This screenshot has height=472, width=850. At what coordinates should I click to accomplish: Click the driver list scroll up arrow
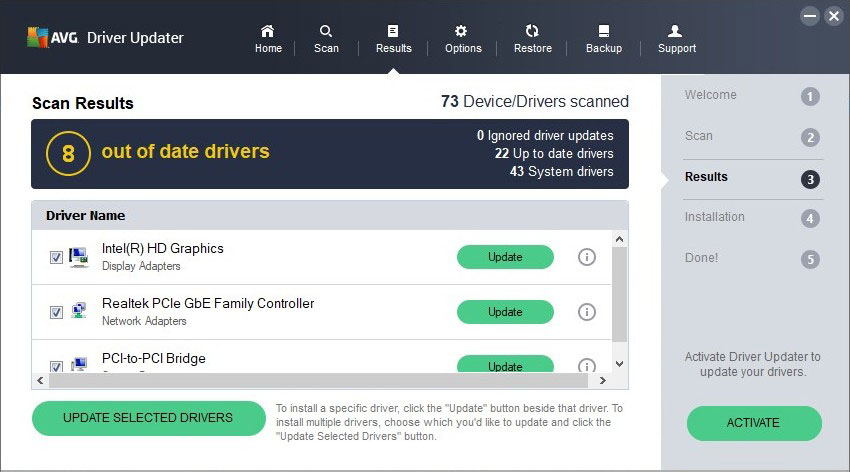tap(619, 239)
